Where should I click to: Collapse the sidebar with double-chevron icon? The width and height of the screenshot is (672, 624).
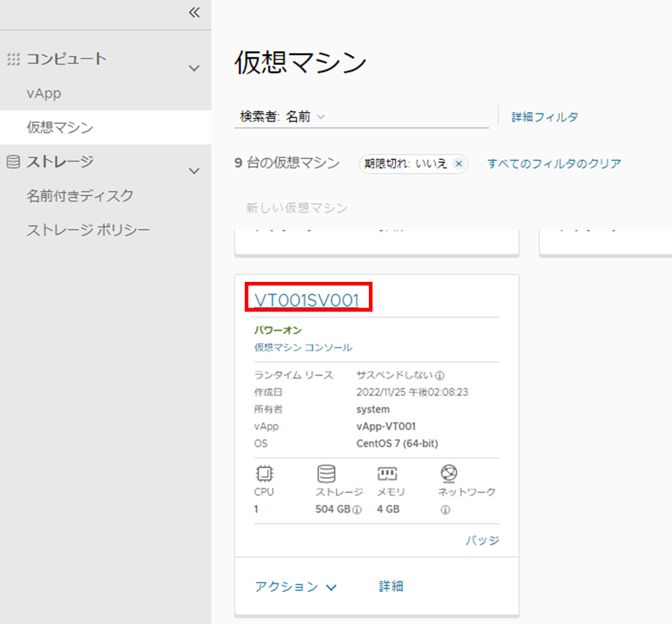tap(194, 12)
